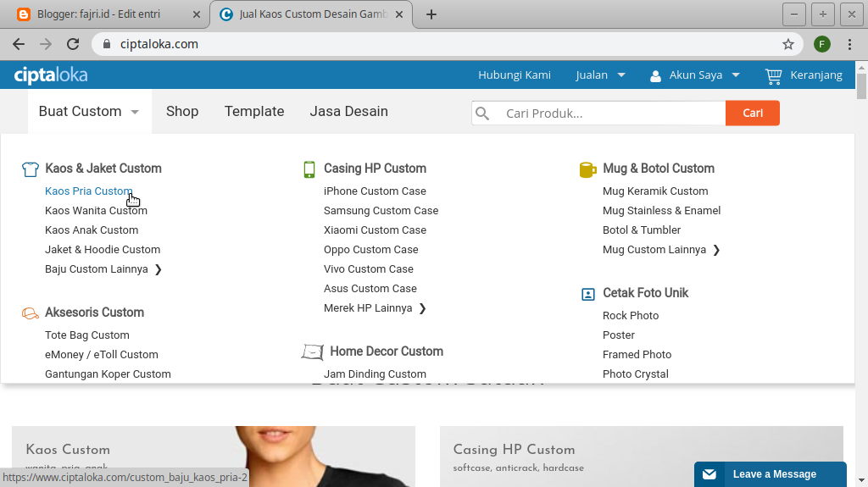View site security lock info
This screenshot has width=868, height=487.
(x=107, y=44)
